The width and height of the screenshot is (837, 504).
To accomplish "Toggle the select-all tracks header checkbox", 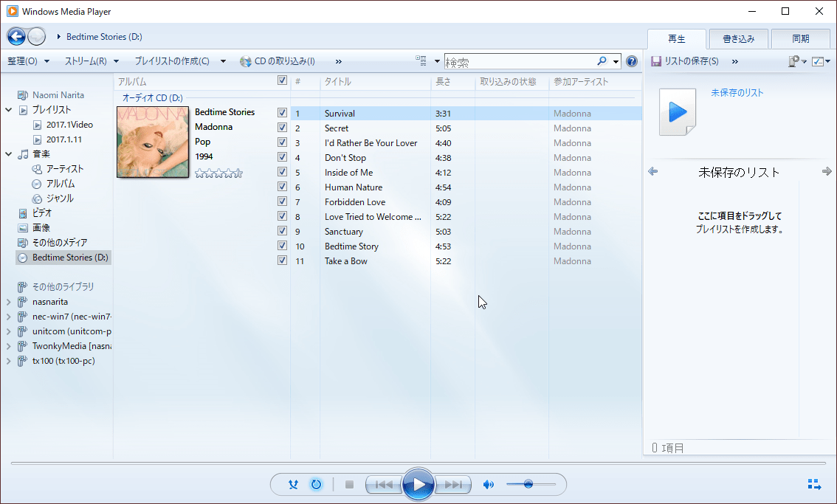I will tap(283, 80).
